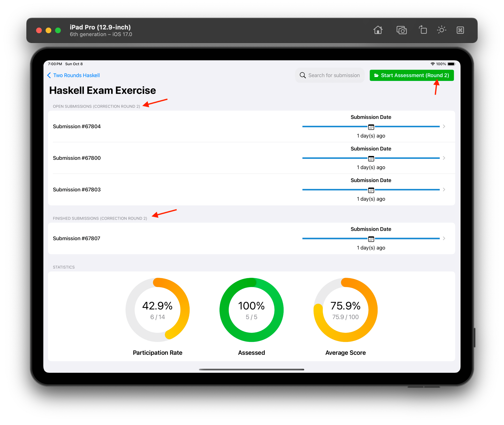
Task: Click the Open Submissions (Correction Round 2) header
Action: pos(96,106)
